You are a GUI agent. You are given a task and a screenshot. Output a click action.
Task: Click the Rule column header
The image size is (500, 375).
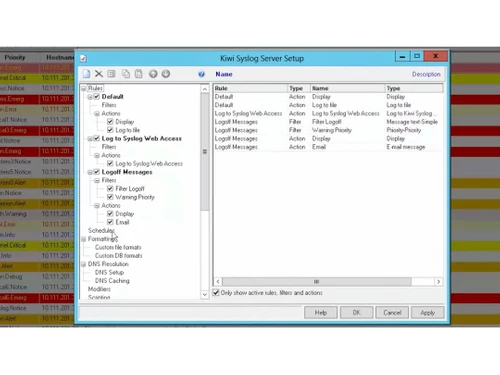(x=250, y=88)
